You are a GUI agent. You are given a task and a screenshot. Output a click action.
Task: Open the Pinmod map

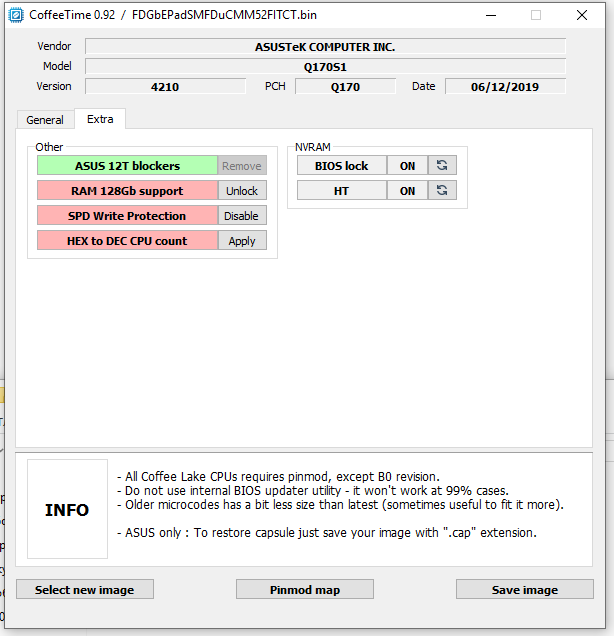[x=305, y=589]
